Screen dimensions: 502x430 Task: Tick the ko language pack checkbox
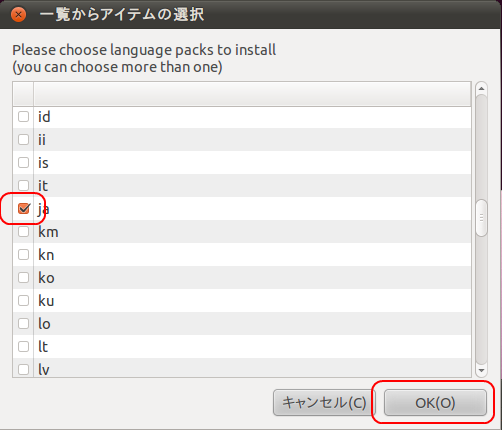(23, 278)
